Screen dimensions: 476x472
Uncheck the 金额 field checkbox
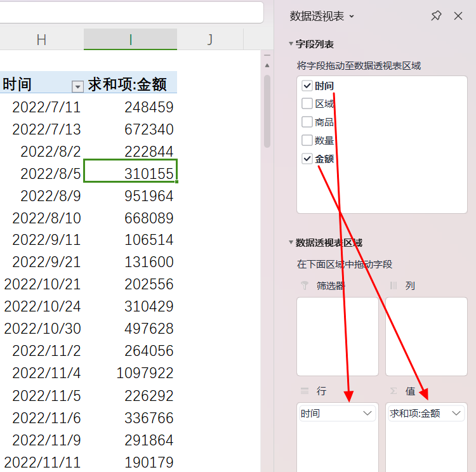(307, 159)
